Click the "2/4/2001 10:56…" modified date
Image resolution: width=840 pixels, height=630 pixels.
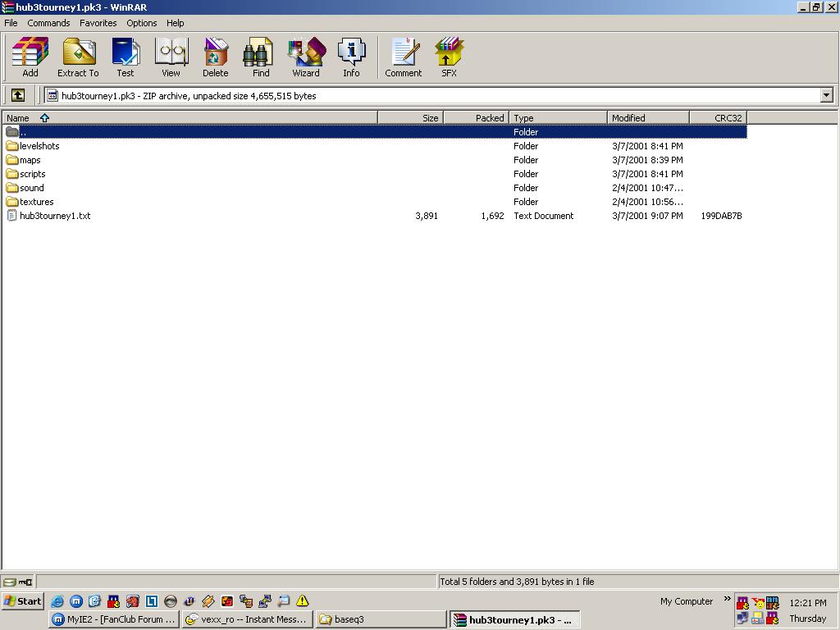click(x=647, y=202)
